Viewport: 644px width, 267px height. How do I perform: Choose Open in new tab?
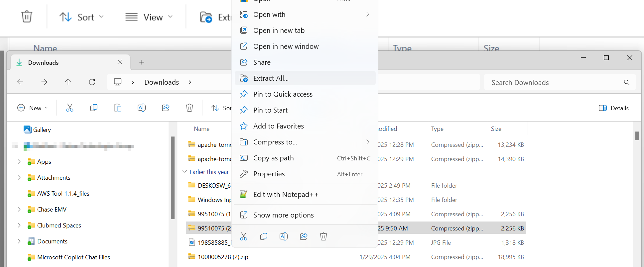click(x=305, y=30)
